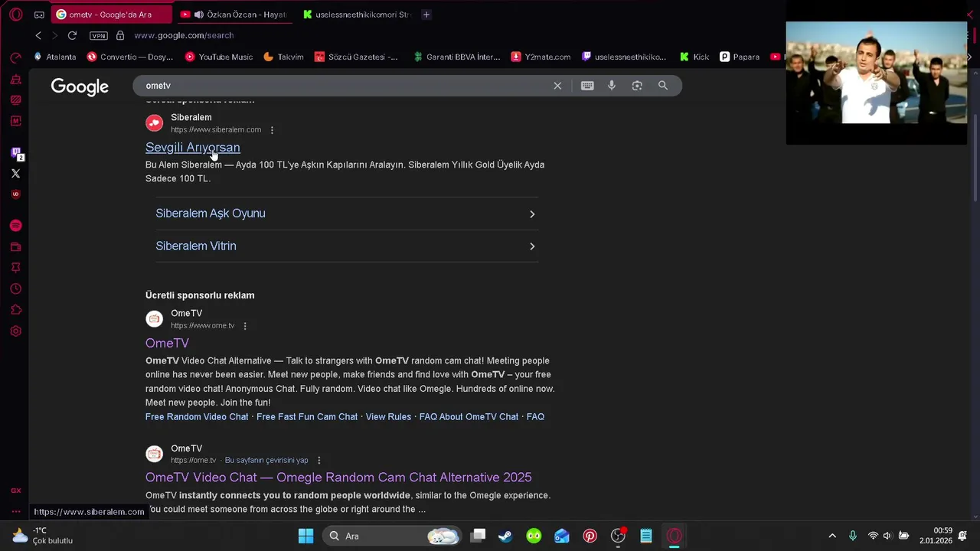Open sidebar setup three-dots at bottom
This screenshot has width=980, height=551.
pos(15,511)
